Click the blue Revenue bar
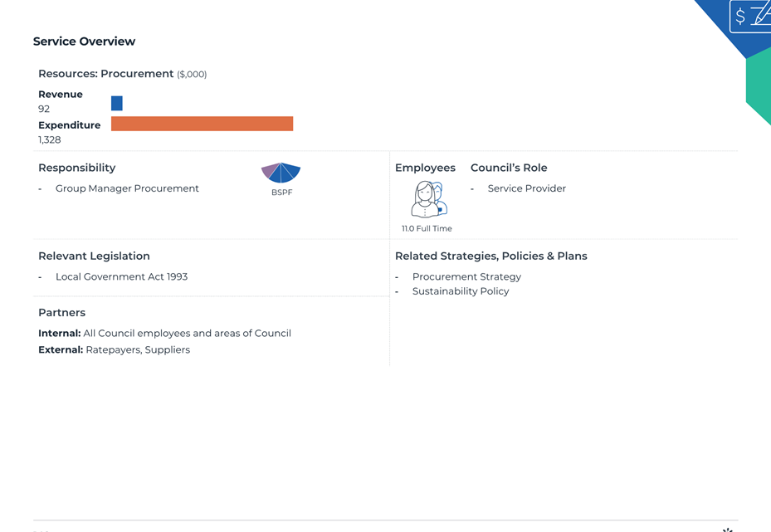771x532 pixels. [116, 103]
